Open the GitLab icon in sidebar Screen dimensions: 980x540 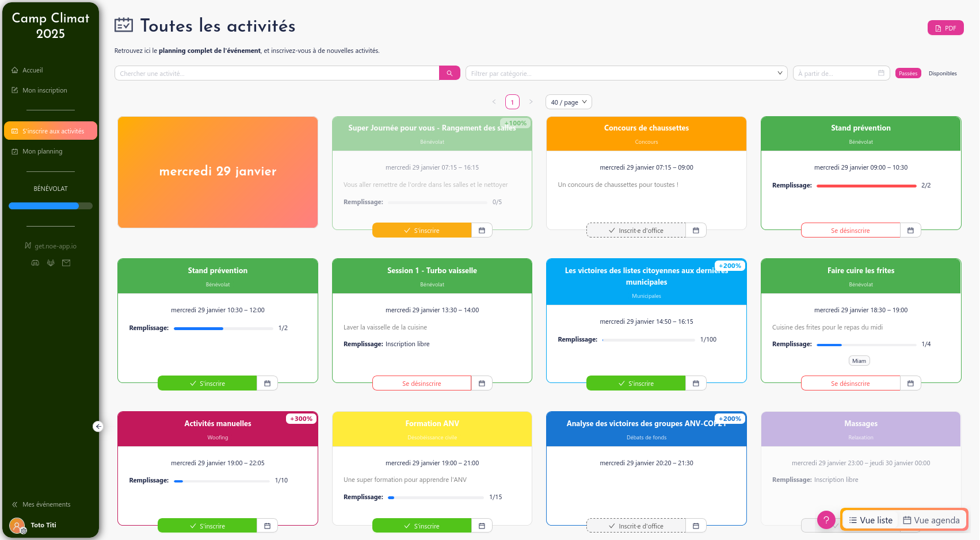pyautogui.click(x=51, y=263)
